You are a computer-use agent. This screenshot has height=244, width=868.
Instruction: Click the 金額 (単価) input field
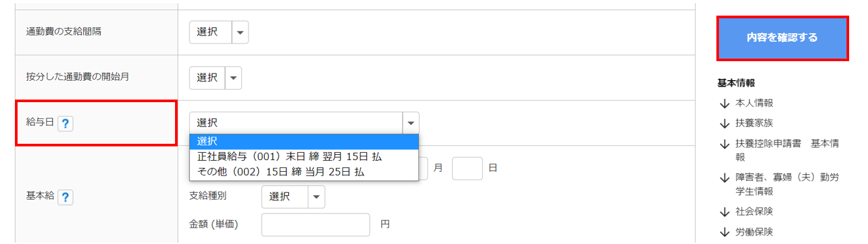coord(316,224)
